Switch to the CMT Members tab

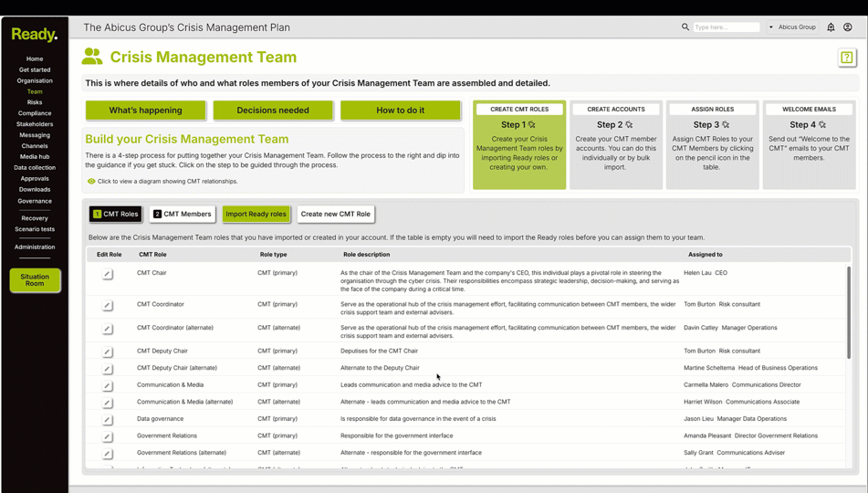[183, 214]
